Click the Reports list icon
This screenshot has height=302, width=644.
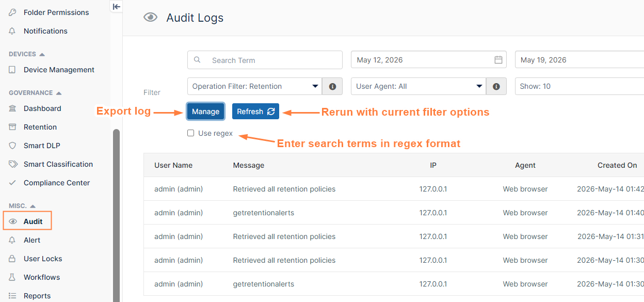click(12, 296)
